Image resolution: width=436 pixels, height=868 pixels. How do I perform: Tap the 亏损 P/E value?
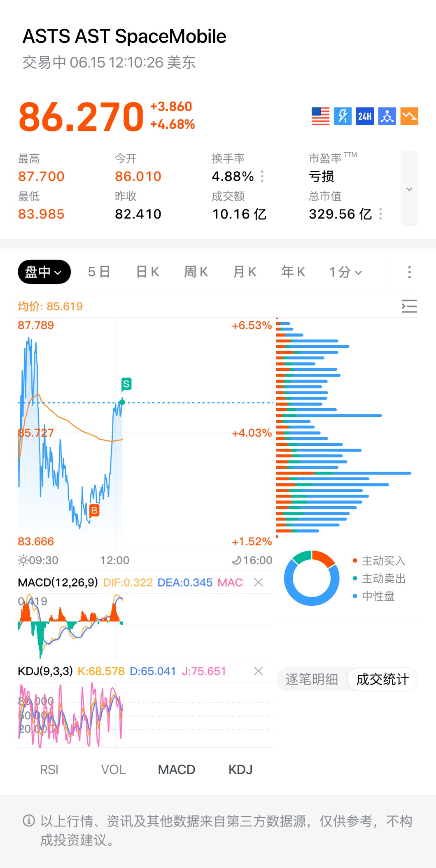pos(322,177)
